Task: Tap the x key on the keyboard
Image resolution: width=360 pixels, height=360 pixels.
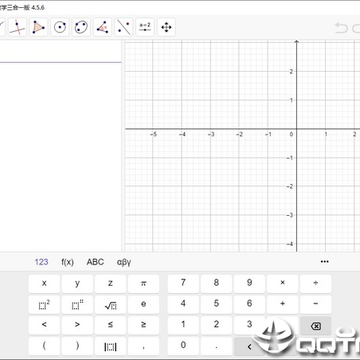Action: tap(44, 284)
